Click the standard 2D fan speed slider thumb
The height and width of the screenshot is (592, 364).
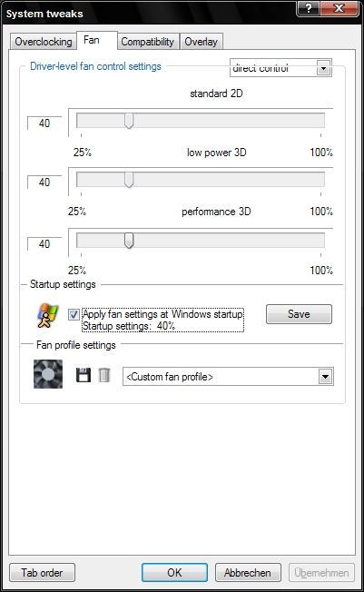(x=129, y=121)
